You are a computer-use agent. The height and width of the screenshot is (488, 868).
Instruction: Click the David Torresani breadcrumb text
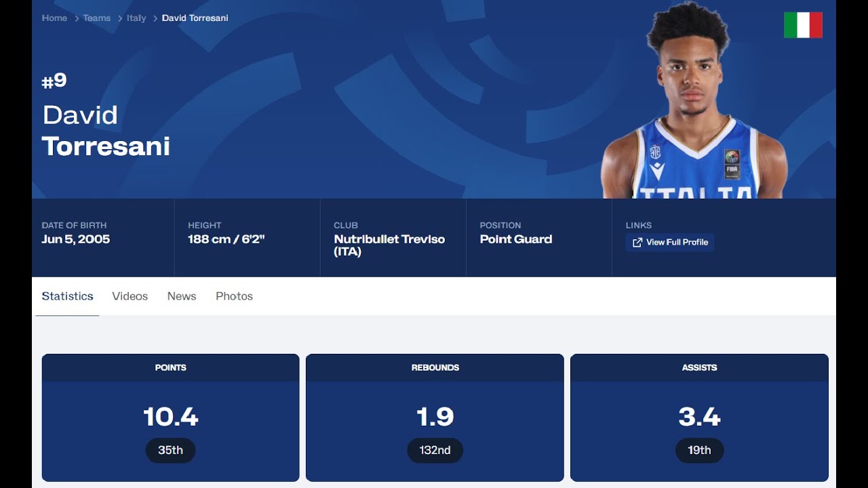[195, 18]
